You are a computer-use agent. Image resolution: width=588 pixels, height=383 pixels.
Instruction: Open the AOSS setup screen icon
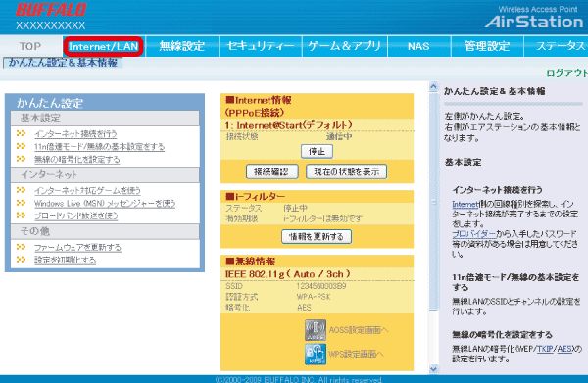coord(316,330)
